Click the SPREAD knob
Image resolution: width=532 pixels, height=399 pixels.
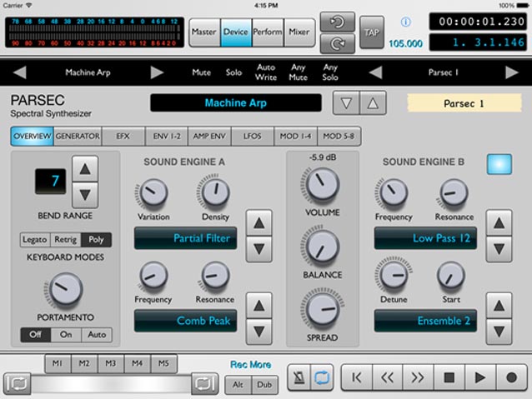[x=323, y=310]
